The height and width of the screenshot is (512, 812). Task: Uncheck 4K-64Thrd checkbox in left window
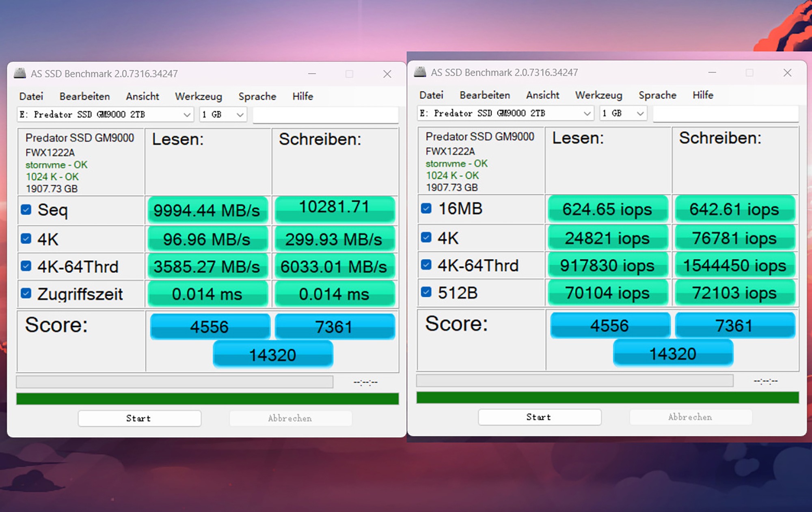[x=26, y=266]
